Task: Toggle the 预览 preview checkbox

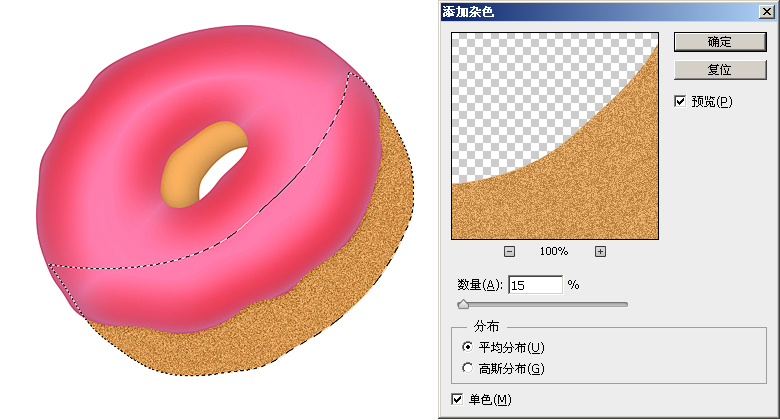Action: (x=680, y=102)
